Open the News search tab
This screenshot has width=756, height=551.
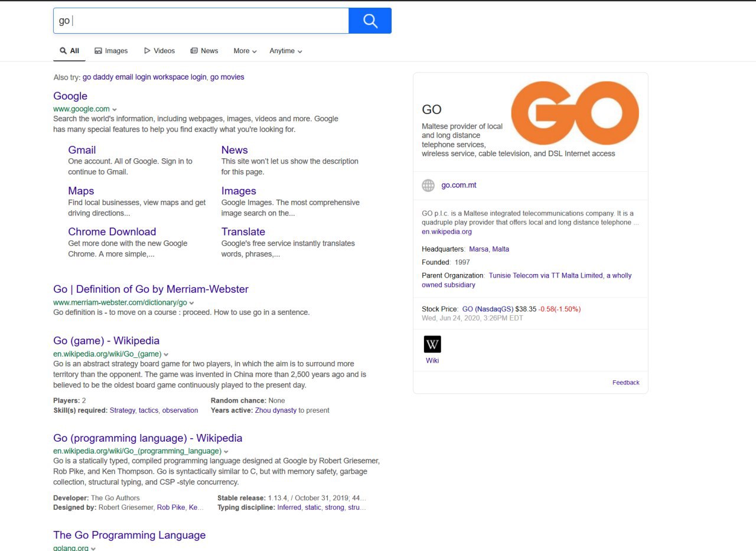pos(204,51)
